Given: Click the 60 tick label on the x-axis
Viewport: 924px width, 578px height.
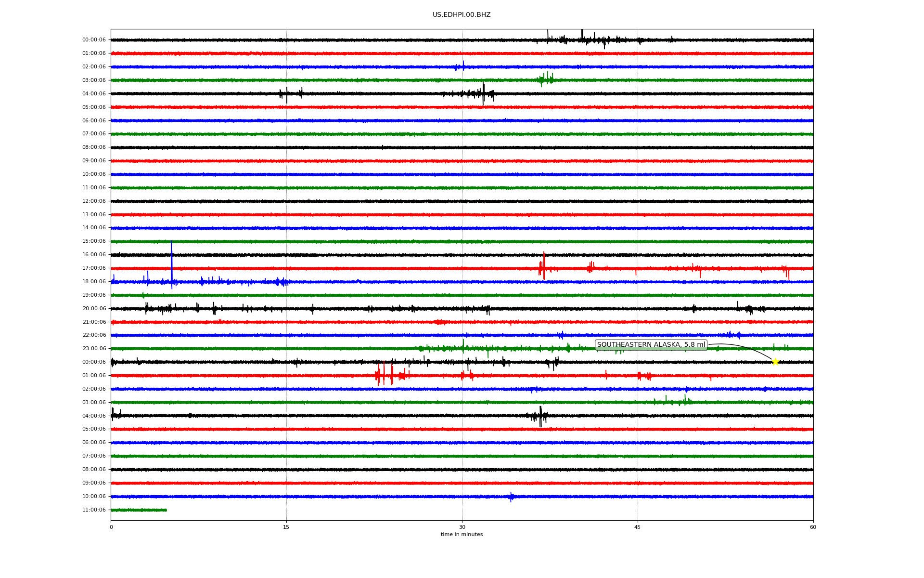Looking at the screenshot, I should [x=813, y=527].
